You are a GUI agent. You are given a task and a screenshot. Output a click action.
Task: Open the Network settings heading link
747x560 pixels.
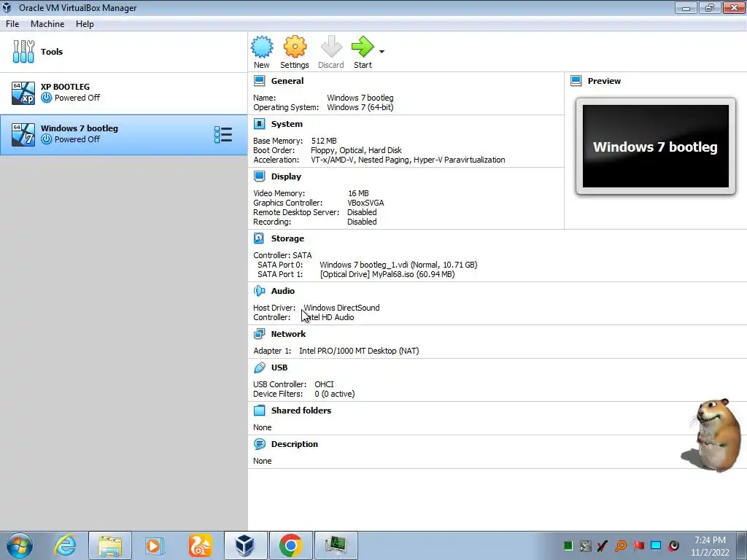coord(288,334)
